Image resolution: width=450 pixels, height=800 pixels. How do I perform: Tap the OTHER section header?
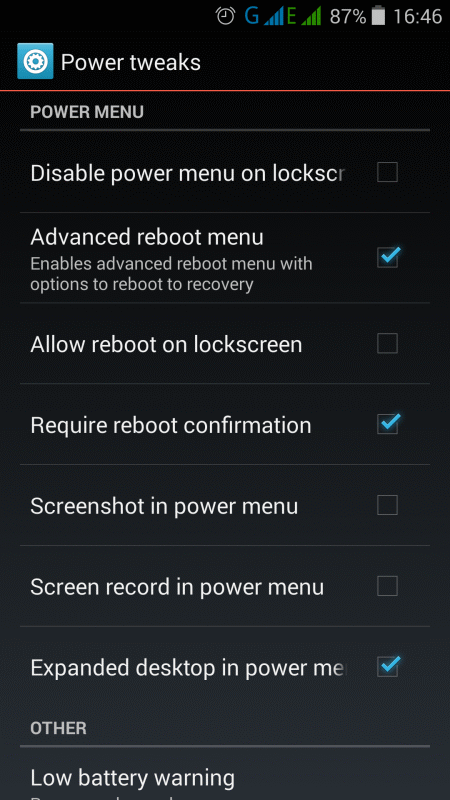point(58,728)
